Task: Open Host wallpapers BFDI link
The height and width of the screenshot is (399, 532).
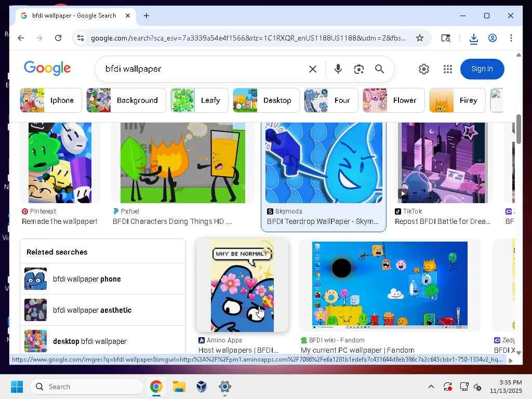Action: tap(238, 350)
